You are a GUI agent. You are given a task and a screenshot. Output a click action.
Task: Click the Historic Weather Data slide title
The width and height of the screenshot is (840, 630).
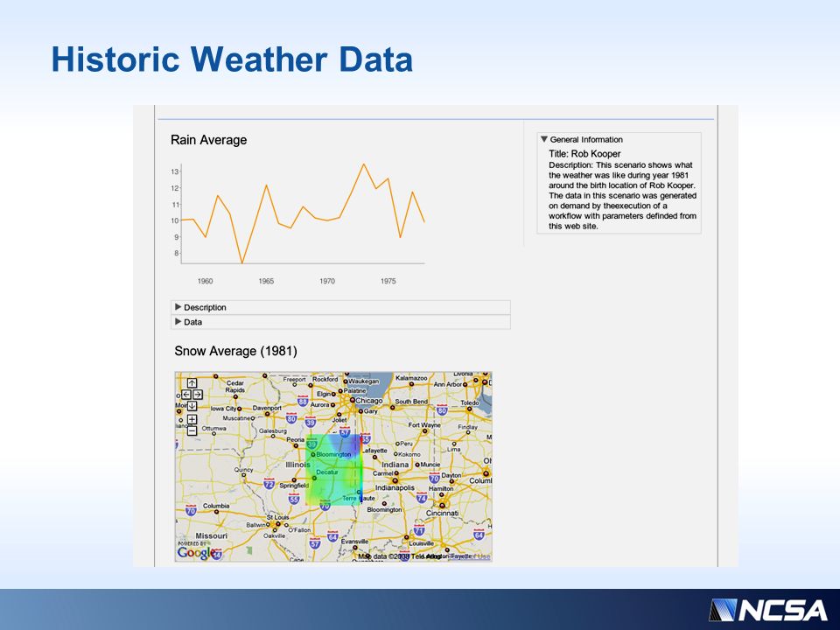pyautogui.click(x=232, y=59)
